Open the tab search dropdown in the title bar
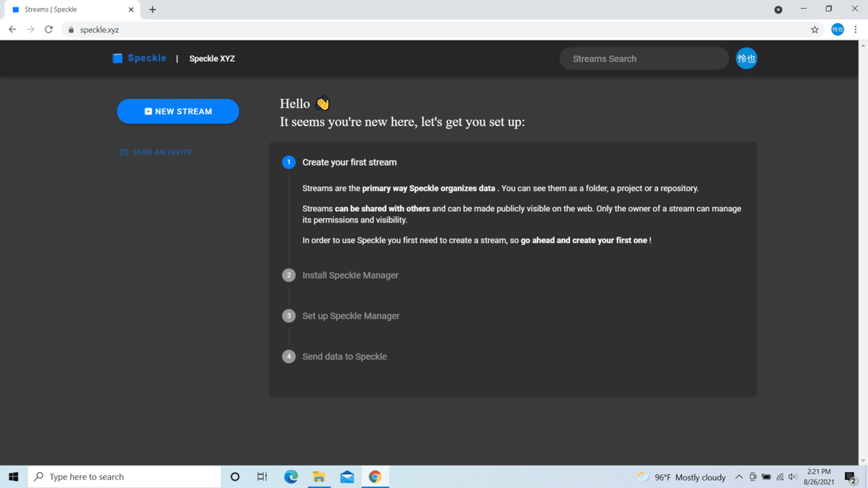Screen dimensions: 868x488 pyautogui.click(x=778, y=9)
